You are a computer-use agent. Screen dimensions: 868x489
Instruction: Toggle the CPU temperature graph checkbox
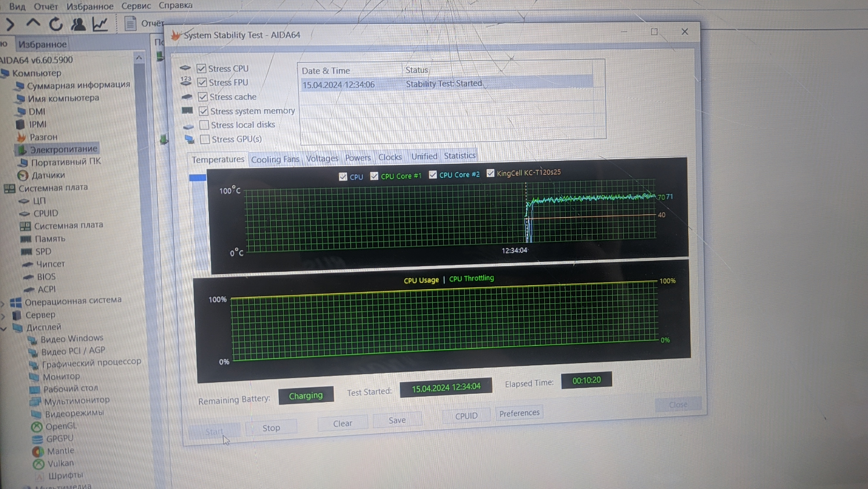[x=343, y=177]
